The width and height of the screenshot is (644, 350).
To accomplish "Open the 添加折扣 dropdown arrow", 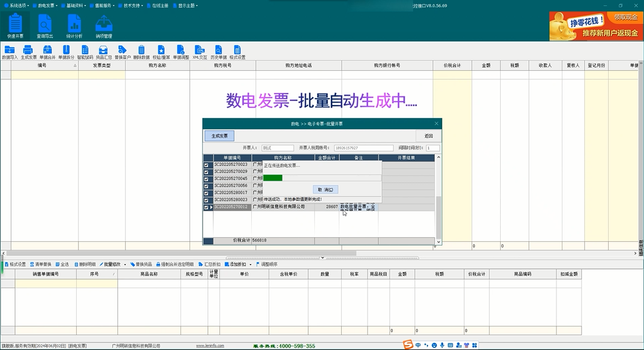I will click(x=250, y=265).
